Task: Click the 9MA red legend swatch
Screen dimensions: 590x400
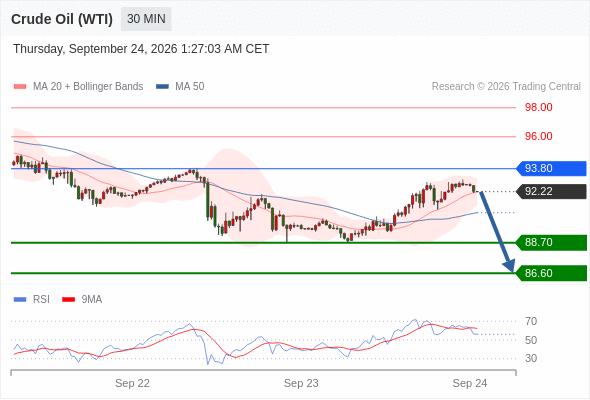Action: [68, 300]
